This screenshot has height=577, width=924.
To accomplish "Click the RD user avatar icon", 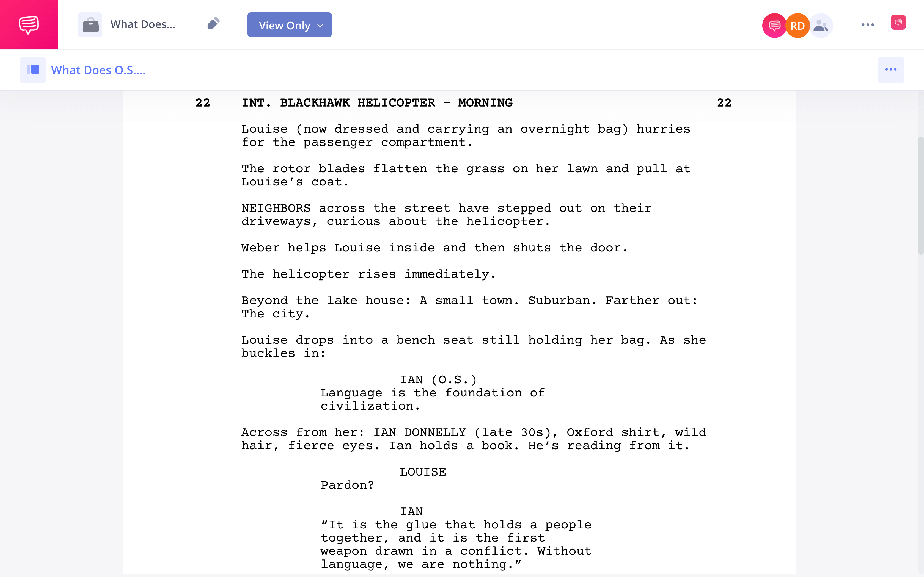I will click(x=797, y=25).
